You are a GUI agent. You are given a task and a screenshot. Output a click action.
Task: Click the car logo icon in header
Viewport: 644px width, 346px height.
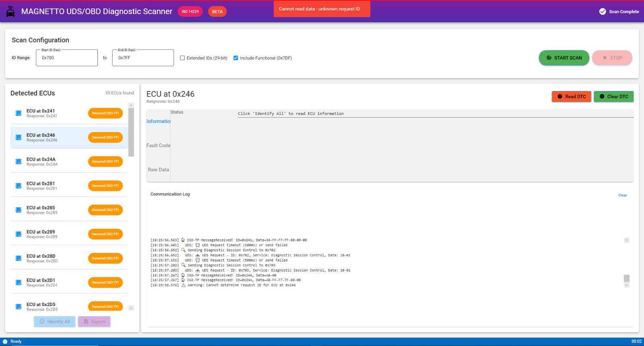10,12
